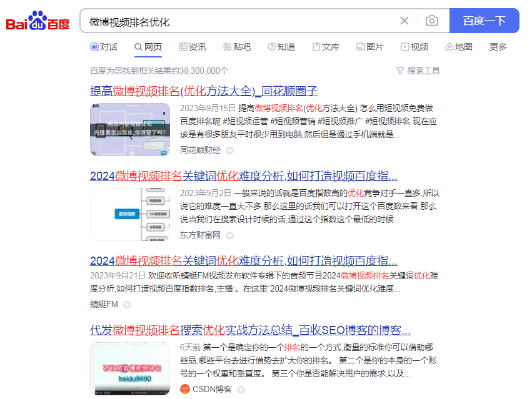Click the date text 2023年9月21日
This screenshot has height=399, width=532.
tap(118, 275)
